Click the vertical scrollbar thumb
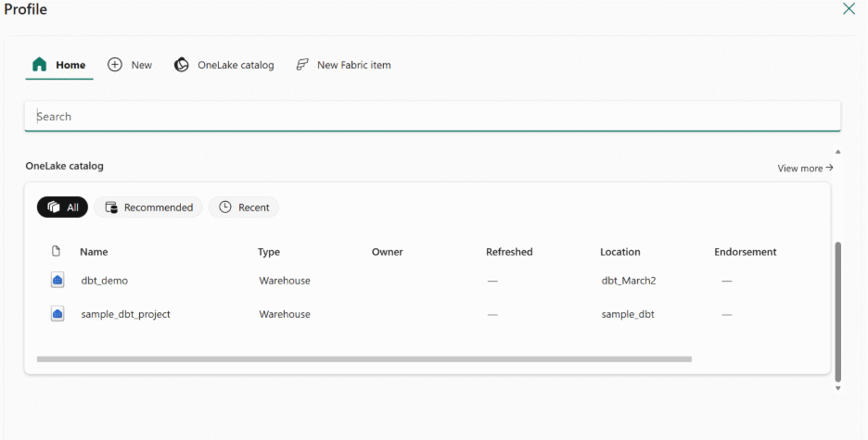868x440 pixels. [x=838, y=312]
